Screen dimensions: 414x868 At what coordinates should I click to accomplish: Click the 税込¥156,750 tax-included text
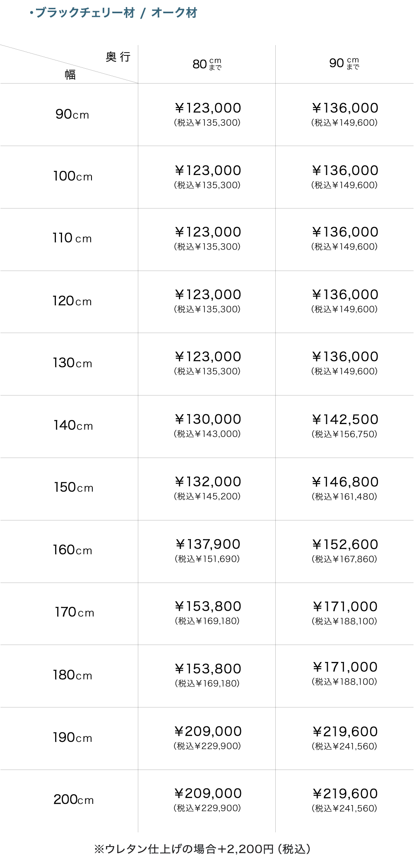tap(344, 434)
